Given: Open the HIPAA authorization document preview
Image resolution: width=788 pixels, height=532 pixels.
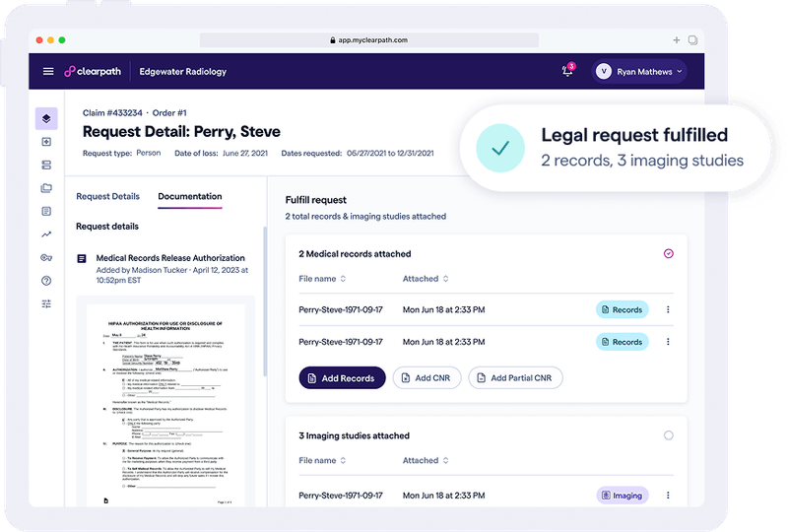Looking at the screenshot, I should [165, 405].
